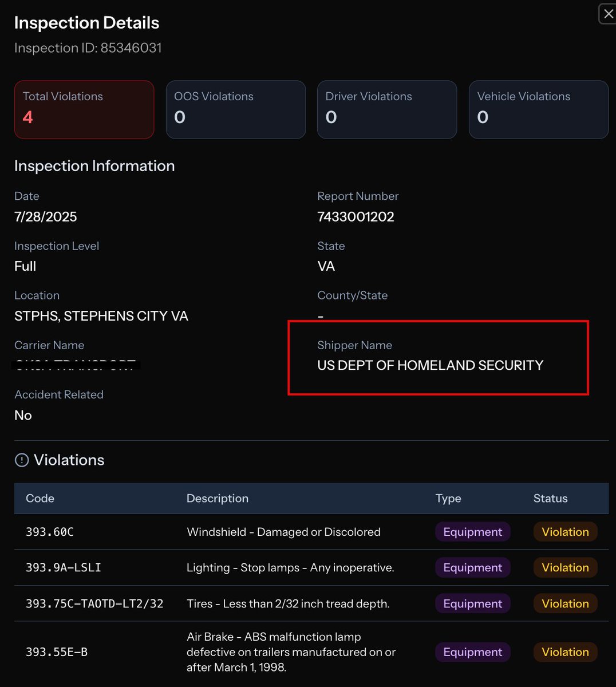Click the Description column header
616x687 pixels.
click(218, 498)
